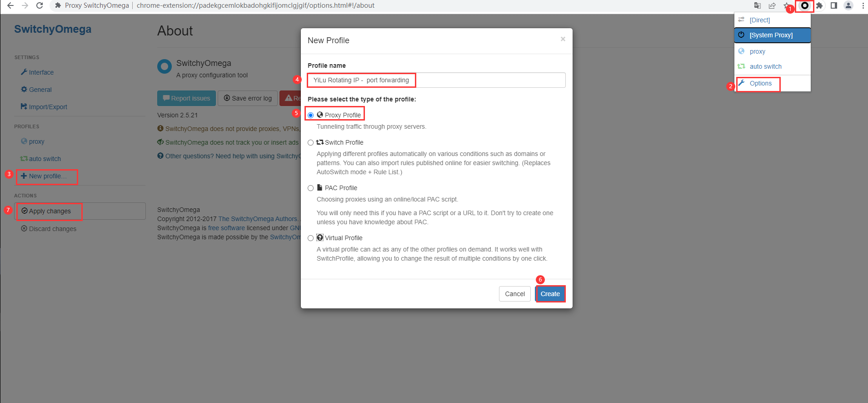Image resolution: width=868 pixels, height=403 pixels.
Task: Click the free software link
Action: 226,228
